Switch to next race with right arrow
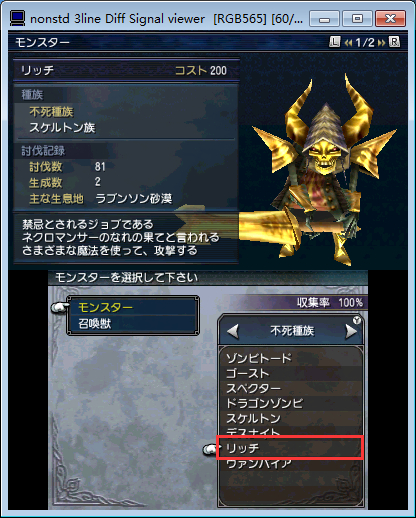The height and width of the screenshot is (518, 416). [351, 331]
